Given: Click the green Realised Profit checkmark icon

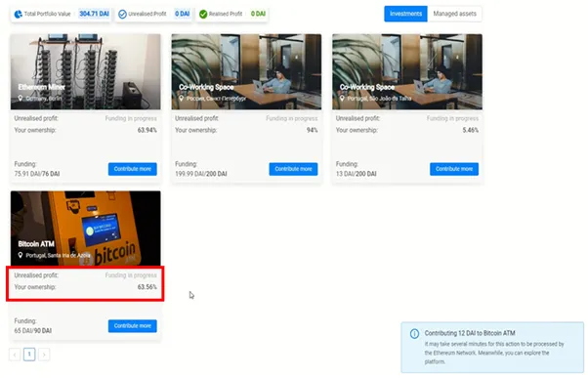Looking at the screenshot, I should [x=203, y=15].
